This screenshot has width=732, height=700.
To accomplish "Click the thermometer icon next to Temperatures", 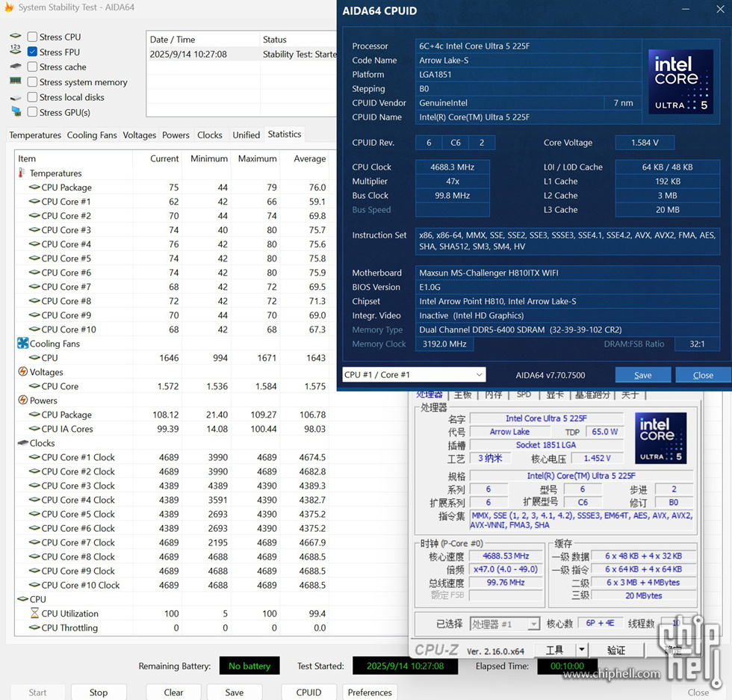I will (22, 173).
